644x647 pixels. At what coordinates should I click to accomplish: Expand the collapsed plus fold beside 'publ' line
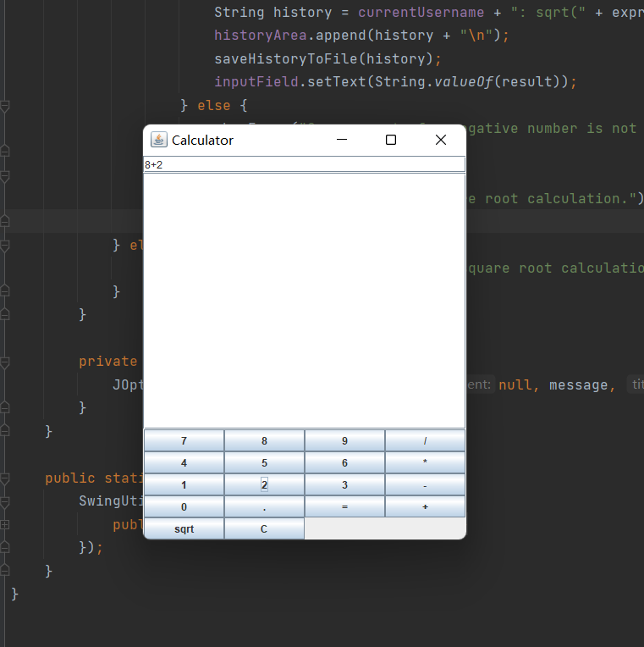5,525
